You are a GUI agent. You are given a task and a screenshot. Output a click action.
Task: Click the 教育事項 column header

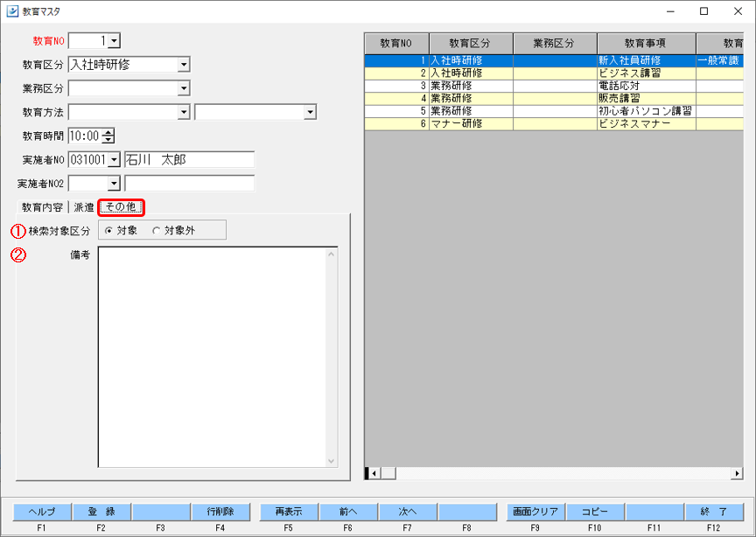coord(646,44)
